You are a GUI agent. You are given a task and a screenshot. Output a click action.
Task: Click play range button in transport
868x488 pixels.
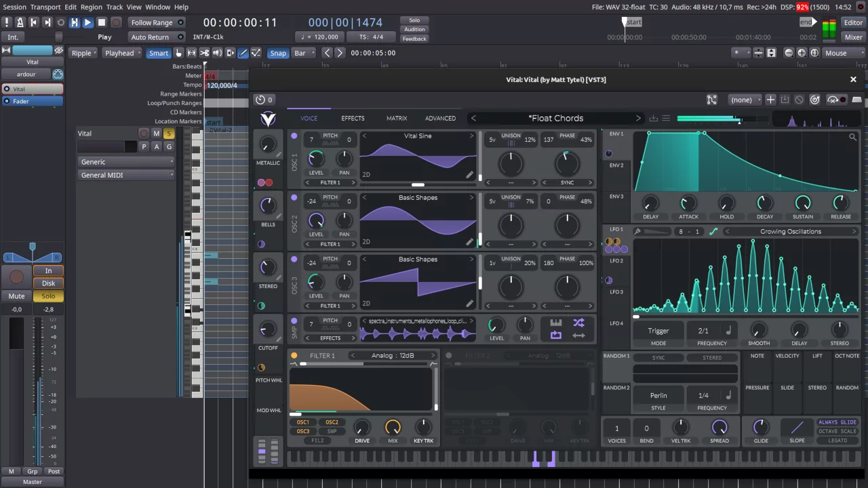[x=74, y=22]
